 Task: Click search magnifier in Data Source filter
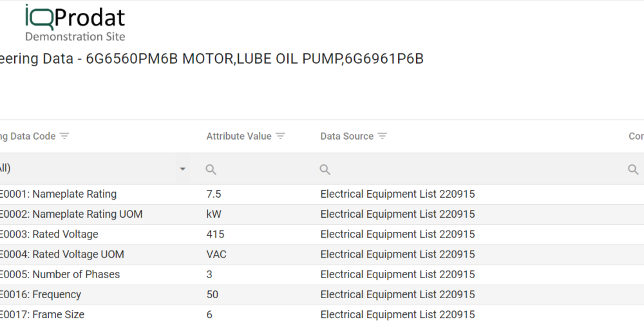pos(325,169)
